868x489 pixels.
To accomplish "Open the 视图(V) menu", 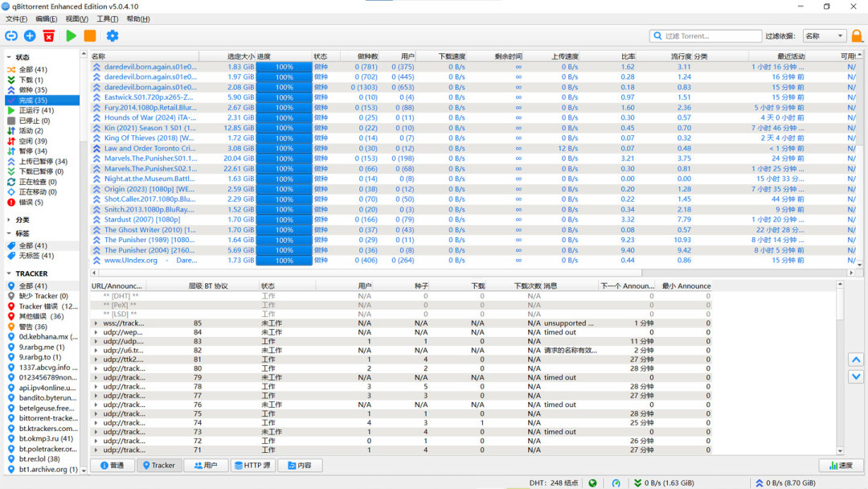I will point(76,18).
